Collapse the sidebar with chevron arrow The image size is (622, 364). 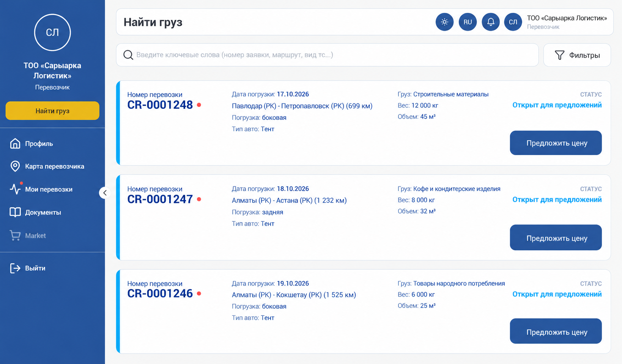point(105,193)
